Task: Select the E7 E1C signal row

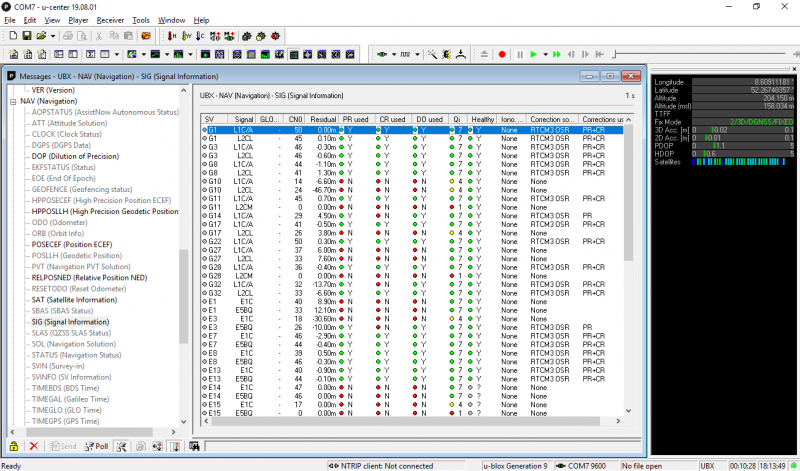Action: point(412,336)
